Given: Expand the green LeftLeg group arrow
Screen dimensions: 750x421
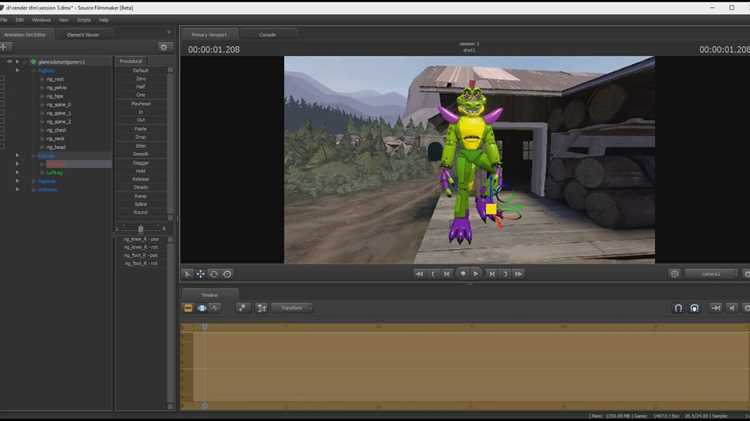Looking at the screenshot, I should pos(17,173).
